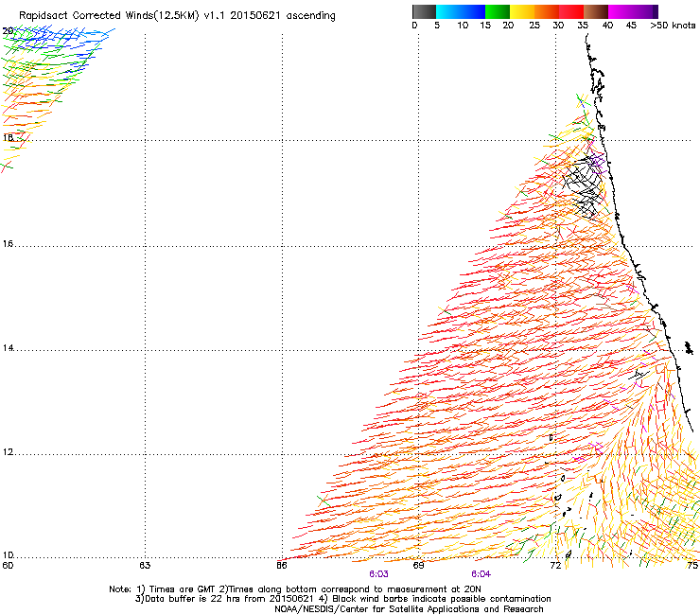This screenshot has width=700, height=615.
Task: Click the '69' longitude label on the bottom axis
Action: pos(418,566)
